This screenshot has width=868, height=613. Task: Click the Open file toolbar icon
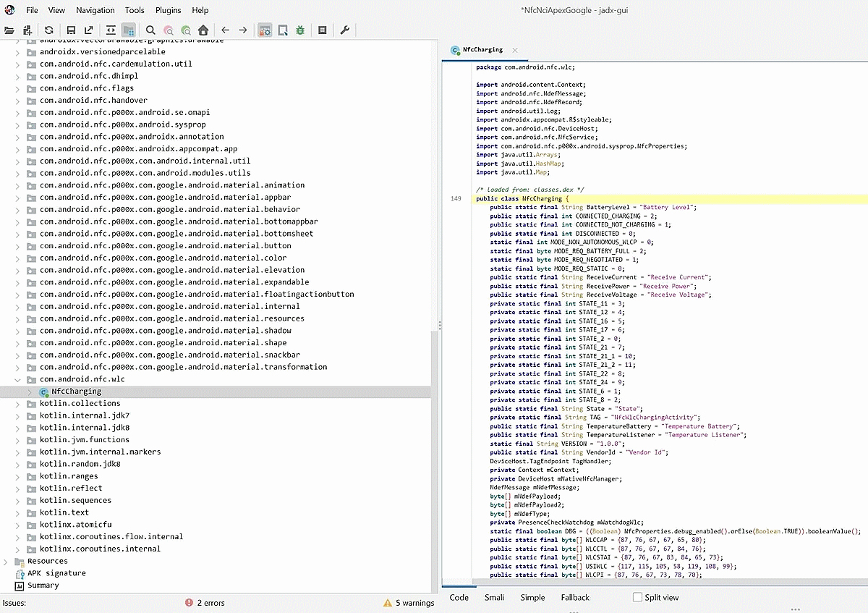tap(9, 30)
